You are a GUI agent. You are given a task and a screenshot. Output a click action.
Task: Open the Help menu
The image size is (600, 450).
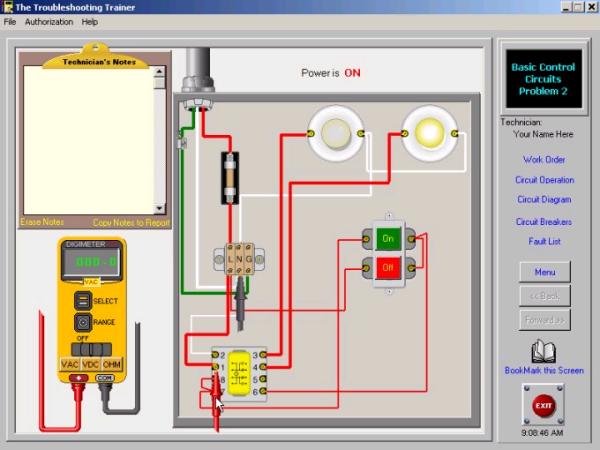coord(90,22)
